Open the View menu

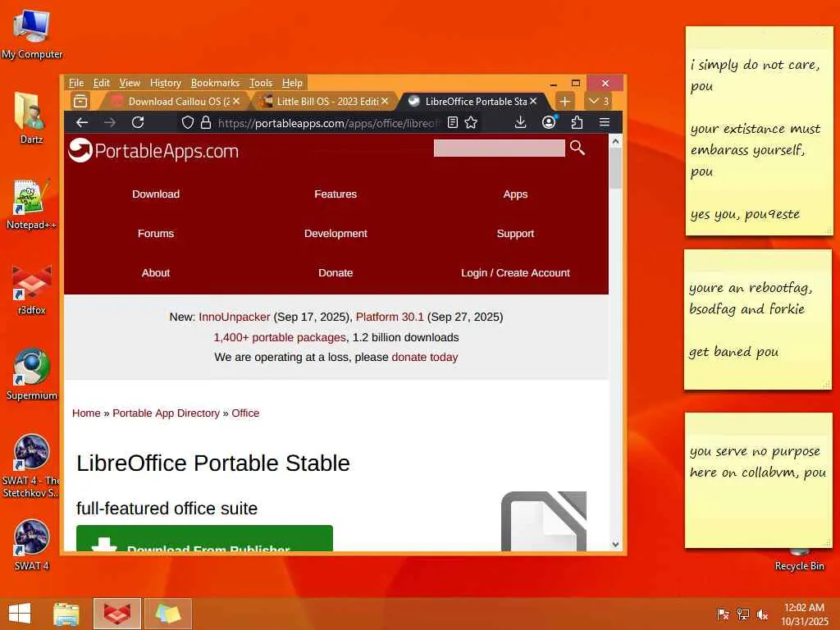coord(130,83)
